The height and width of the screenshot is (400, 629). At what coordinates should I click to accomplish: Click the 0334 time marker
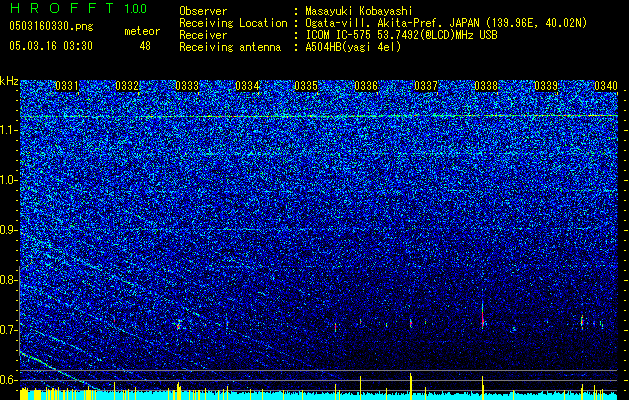tap(247, 86)
